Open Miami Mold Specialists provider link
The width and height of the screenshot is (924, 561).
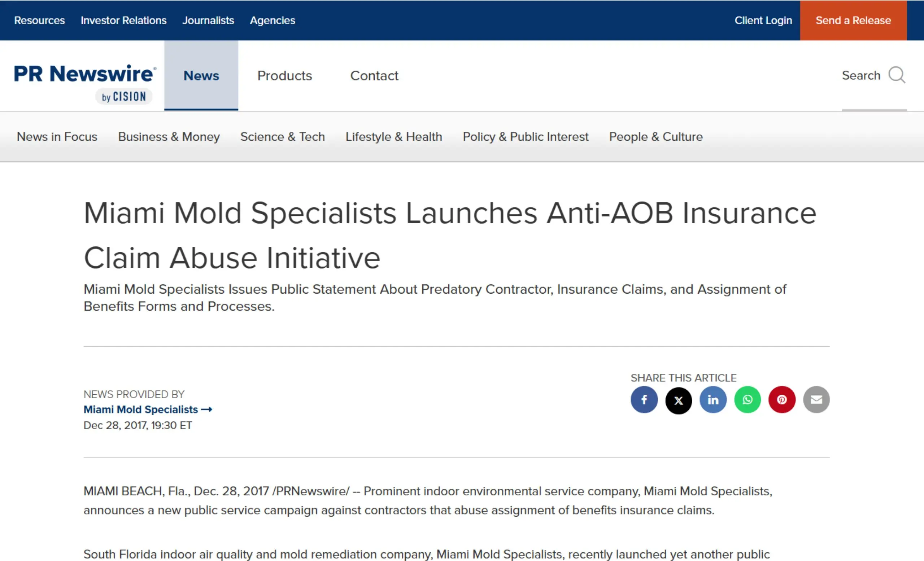click(148, 409)
